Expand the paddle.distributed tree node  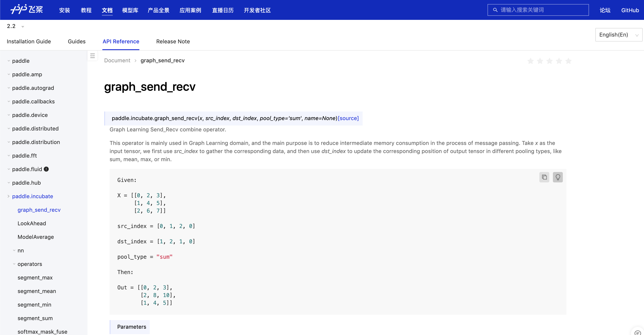[x=9, y=129]
